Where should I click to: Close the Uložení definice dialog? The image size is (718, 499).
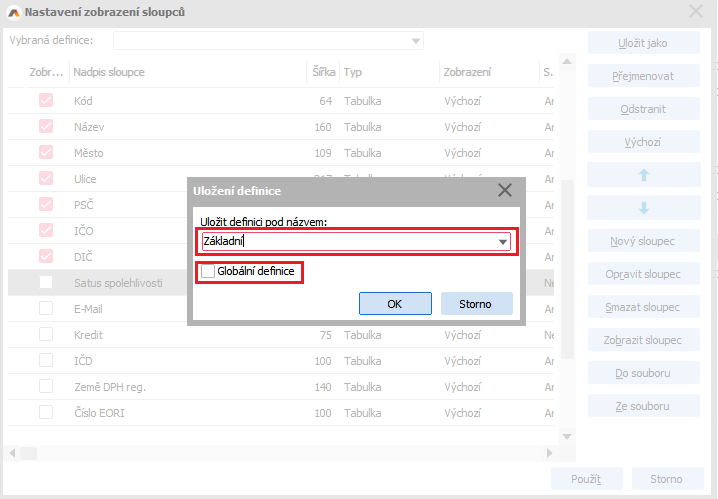pyautogui.click(x=504, y=190)
